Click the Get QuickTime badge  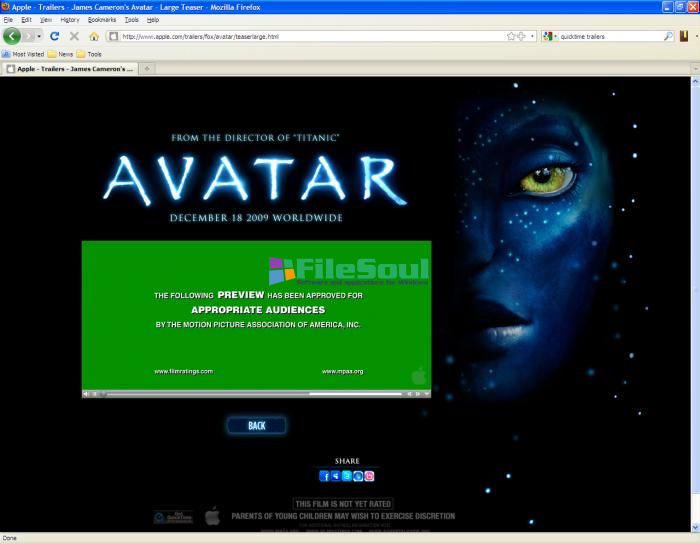point(173,517)
